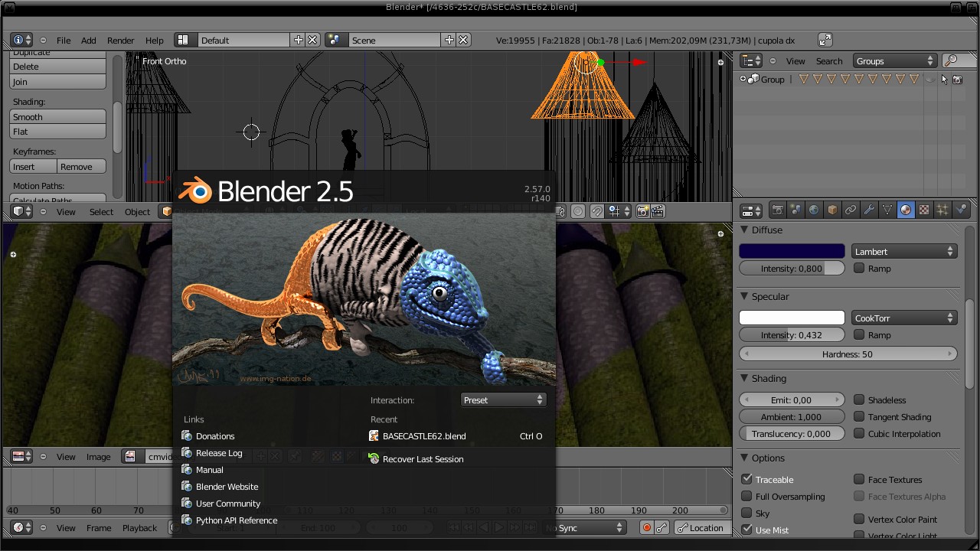
Task: Open the Lambert diffuse shader dropdown
Action: click(904, 252)
